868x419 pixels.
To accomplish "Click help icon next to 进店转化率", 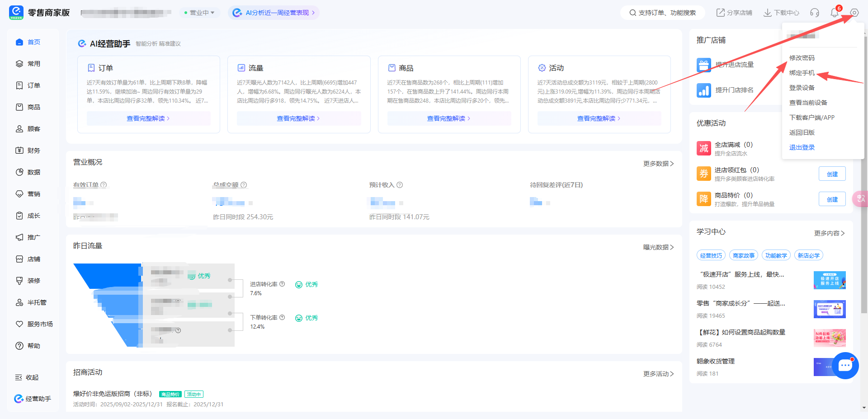I will point(282,284).
